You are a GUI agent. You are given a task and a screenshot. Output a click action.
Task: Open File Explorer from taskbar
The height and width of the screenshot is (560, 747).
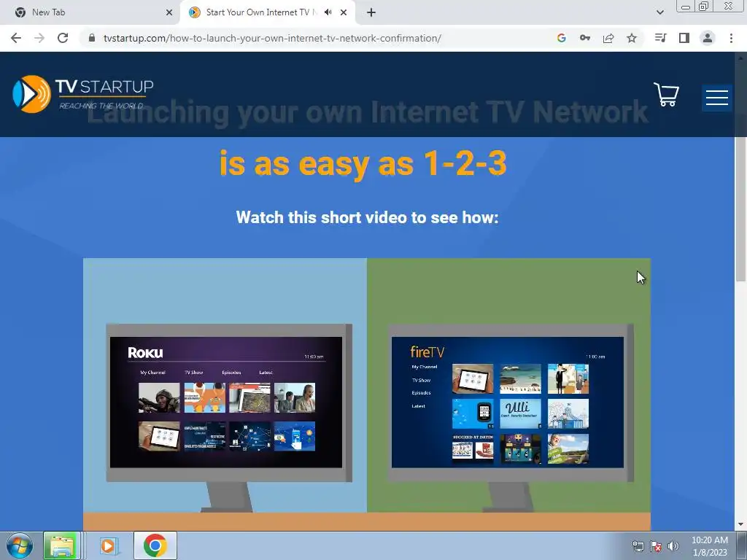coord(62,545)
